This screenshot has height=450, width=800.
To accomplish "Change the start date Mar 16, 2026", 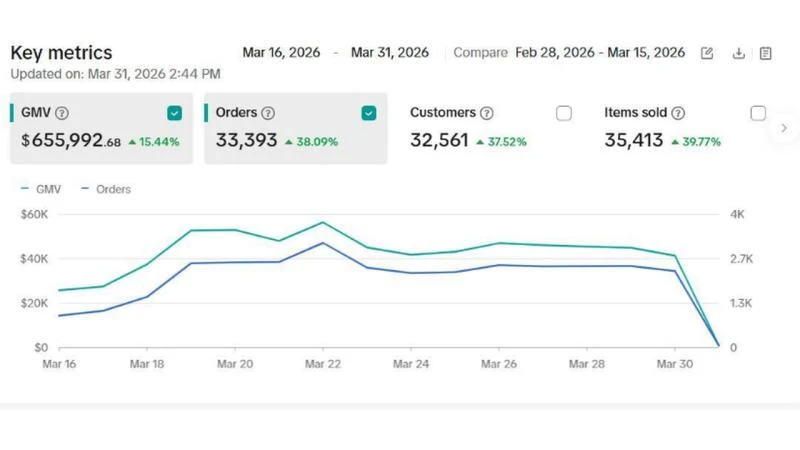I will click(x=281, y=53).
